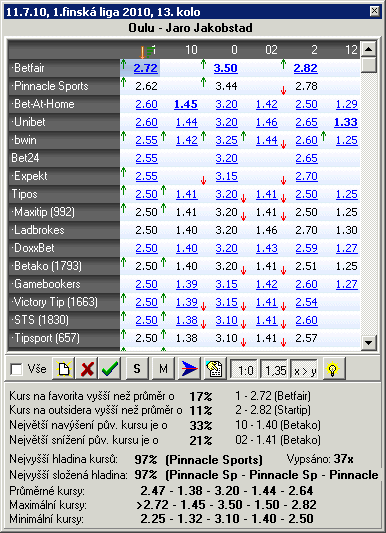Click Ladbrokes 2.70 odds value
Image resolution: width=386 pixels, height=533 pixels.
tap(306, 230)
